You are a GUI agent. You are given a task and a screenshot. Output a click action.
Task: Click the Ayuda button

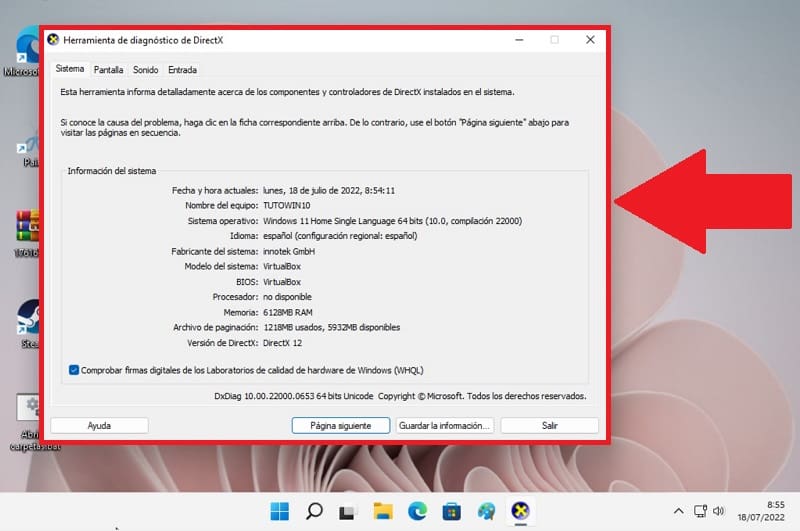[x=99, y=425]
